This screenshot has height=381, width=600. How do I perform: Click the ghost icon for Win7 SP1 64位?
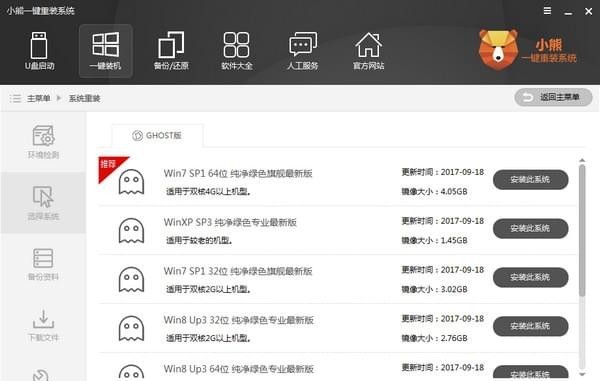coord(131,182)
